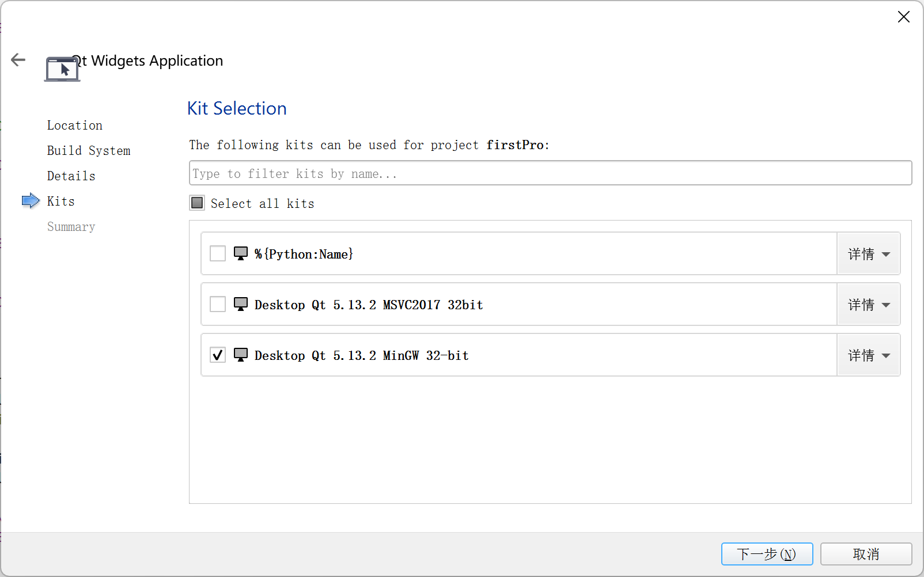Select the Build System step in sidebar
This screenshot has height=577, width=924.
[x=89, y=151]
